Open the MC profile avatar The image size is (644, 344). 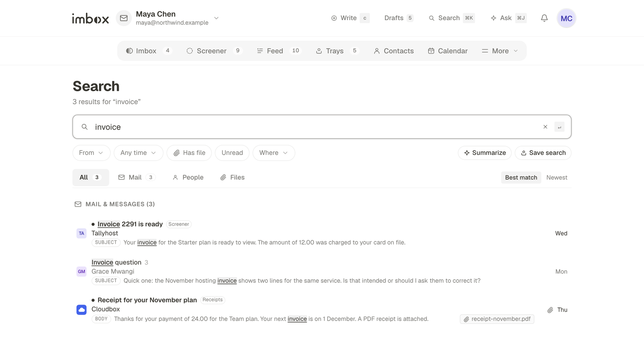[566, 18]
